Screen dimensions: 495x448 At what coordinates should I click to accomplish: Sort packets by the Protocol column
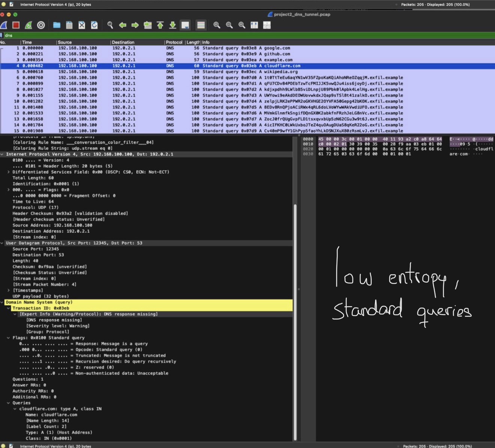174,42
